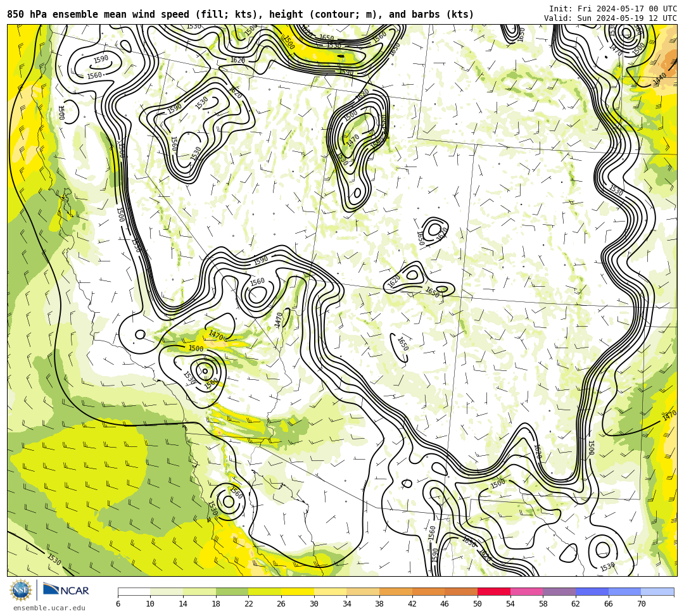
Task: Click colorbar tick label 18
Action: pyautogui.click(x=216, y=604)
